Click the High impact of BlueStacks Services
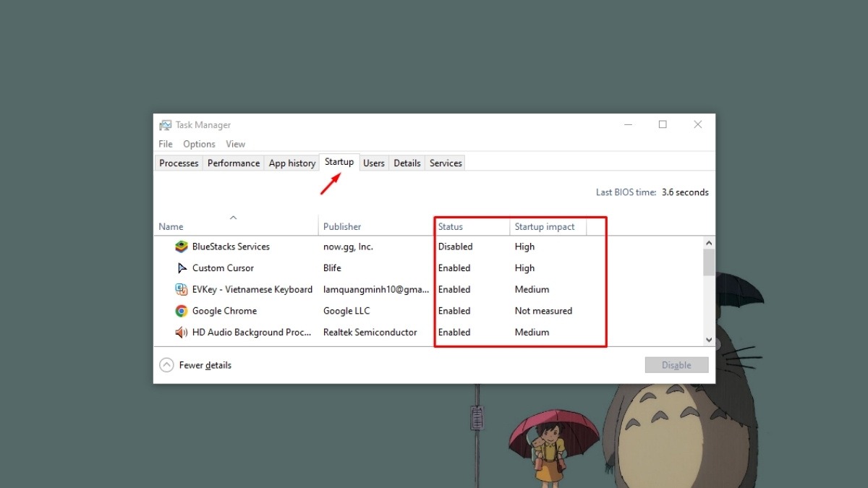 pyautogui.click(x=524, y=247)
